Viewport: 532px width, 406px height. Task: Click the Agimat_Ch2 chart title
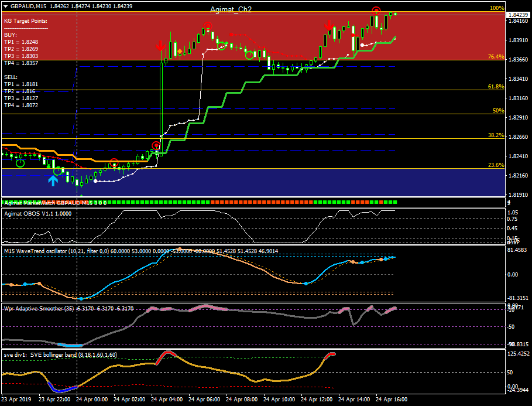coord(231,9)
